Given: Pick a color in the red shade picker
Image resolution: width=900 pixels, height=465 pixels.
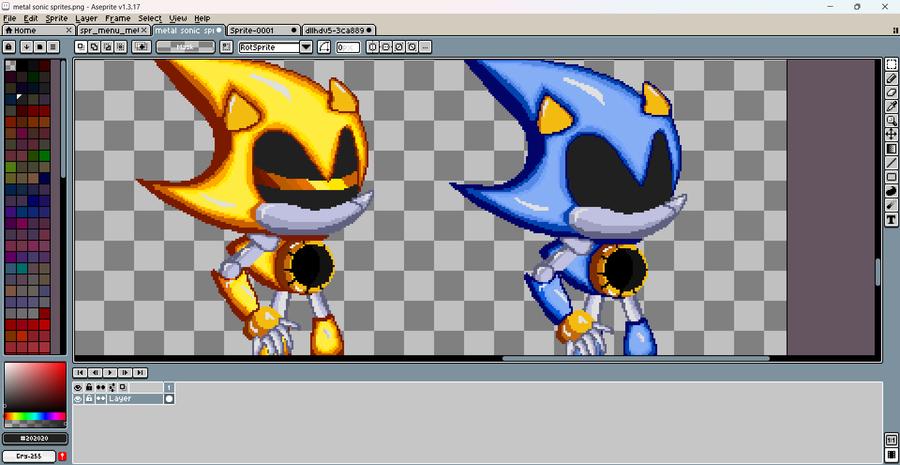Looking at the screenshot, I should (x=36, y=387).
